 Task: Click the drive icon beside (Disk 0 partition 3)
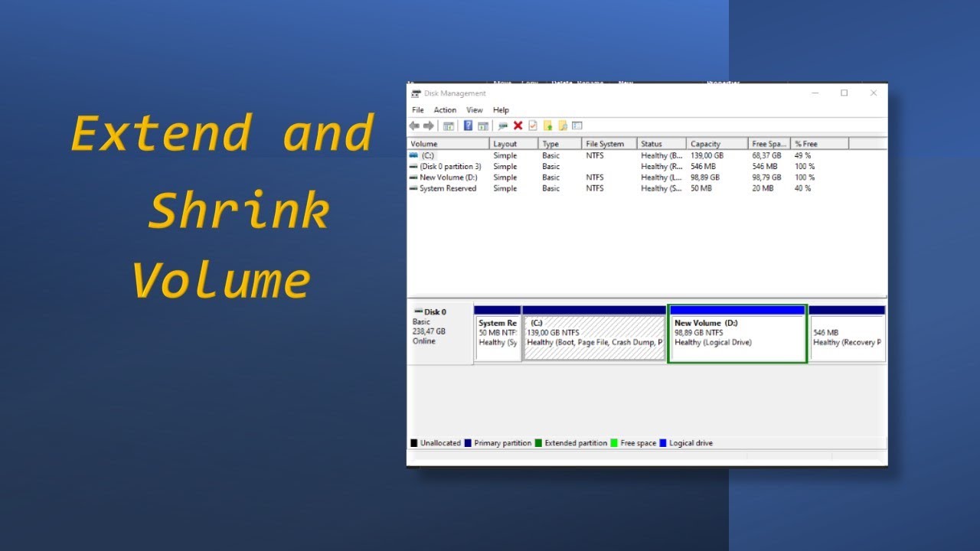tap(413, 166)
